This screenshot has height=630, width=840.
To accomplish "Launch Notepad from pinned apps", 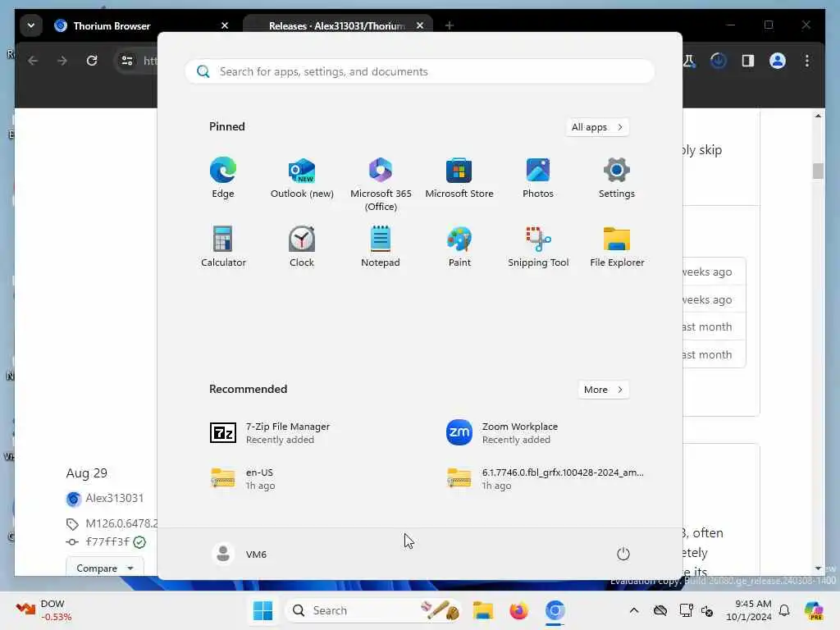I will (x=381, y=246).
